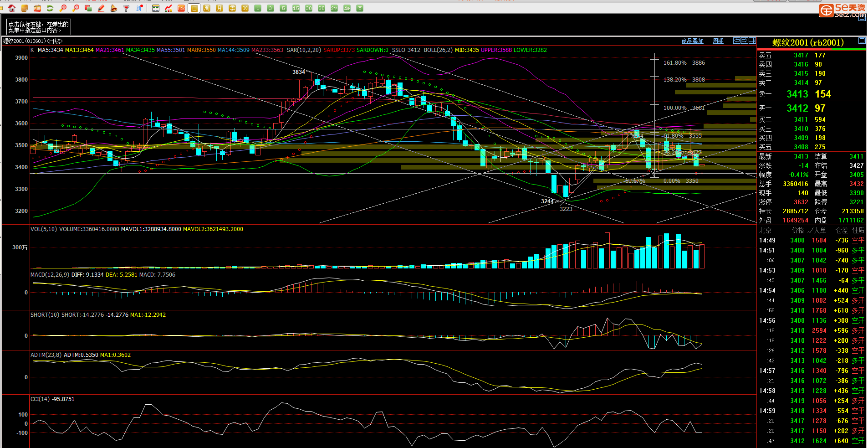Click the alarm bell icon

pos(114,8)
